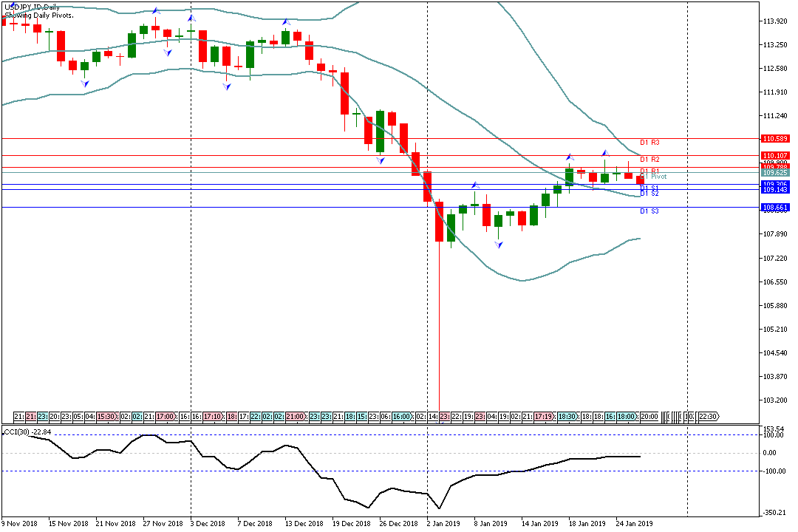Click the down fractal arrow below 15 Nov candles
The height and width of the screenshot is (532, 798).
click(x=85, y=83)
